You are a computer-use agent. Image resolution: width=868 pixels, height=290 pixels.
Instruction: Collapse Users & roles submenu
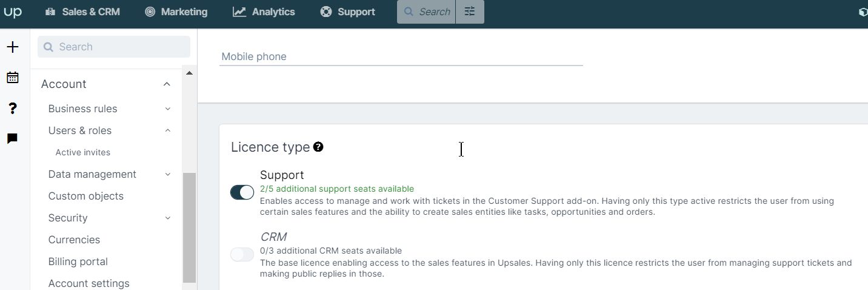point(168,130)
